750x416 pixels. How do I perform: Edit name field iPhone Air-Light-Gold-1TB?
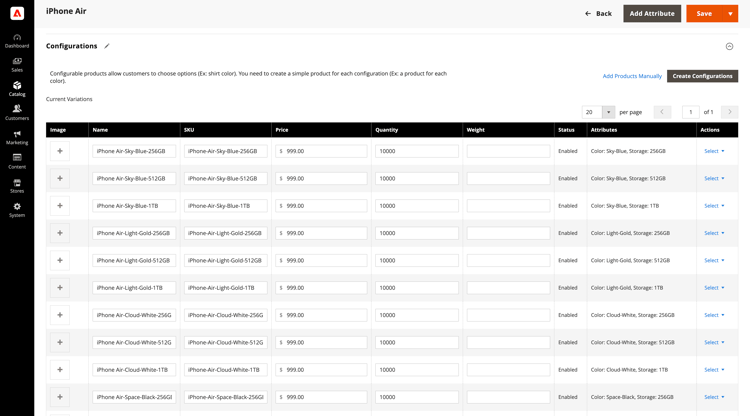134,288
